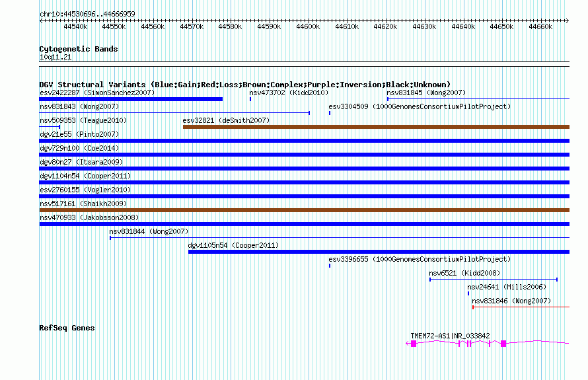Click nsv509353 (Teague2010) variant label
Image resolution: width=588 pixels, height=380 pixels.
click(83, 120)
